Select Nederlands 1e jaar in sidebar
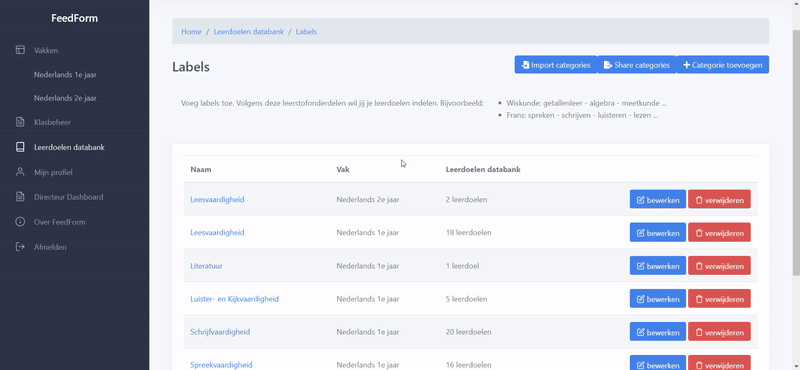The width and height of the screenshot is (800, 370). point(65,75)
